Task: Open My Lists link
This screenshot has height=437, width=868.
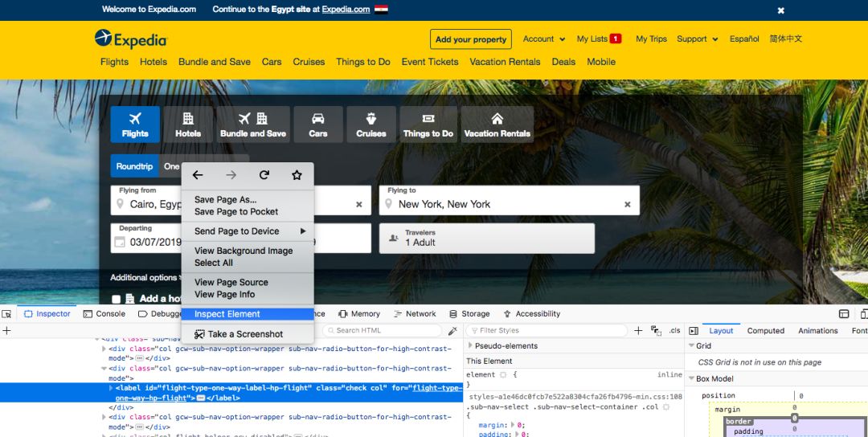Action: [599, 39]
